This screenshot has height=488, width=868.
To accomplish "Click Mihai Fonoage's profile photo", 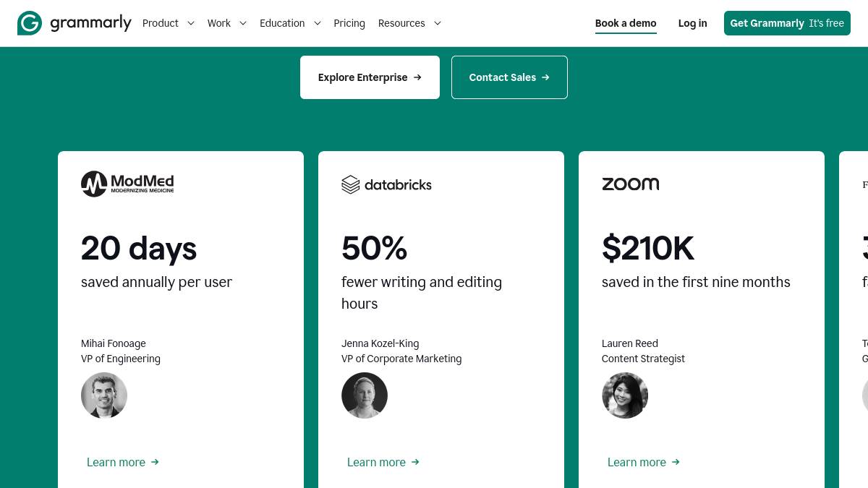I will (x=104, y=395).
